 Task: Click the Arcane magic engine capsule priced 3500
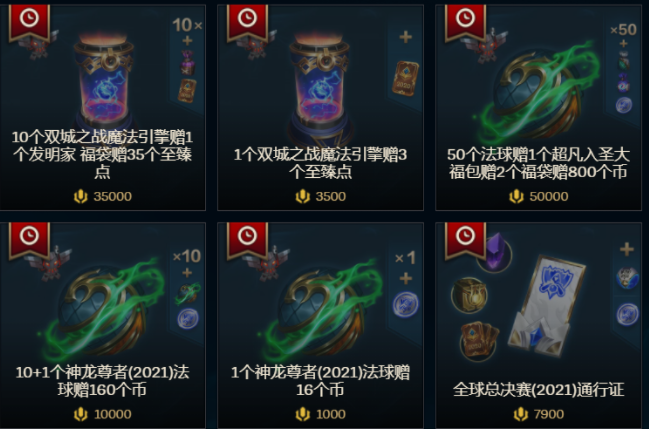click(x=320, y=87)
